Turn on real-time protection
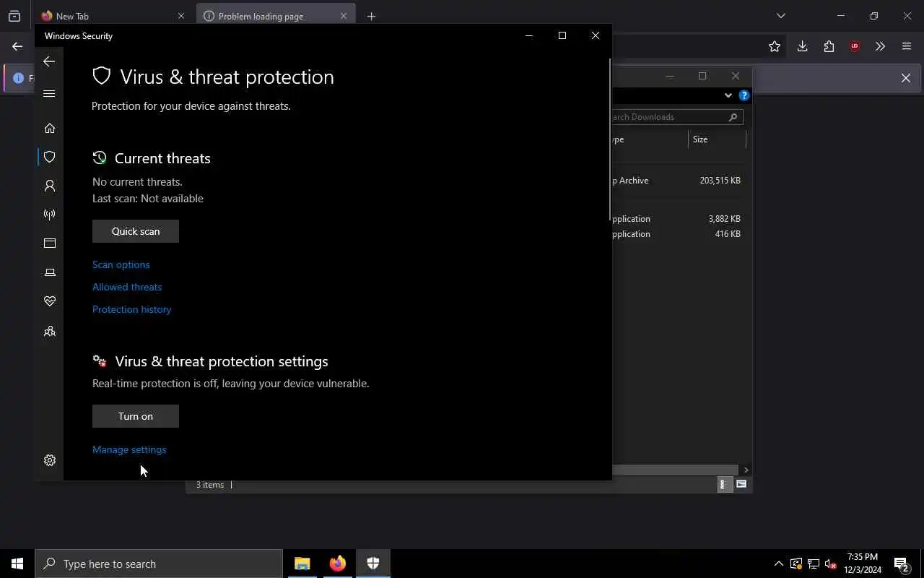 [x=136, y=416]
